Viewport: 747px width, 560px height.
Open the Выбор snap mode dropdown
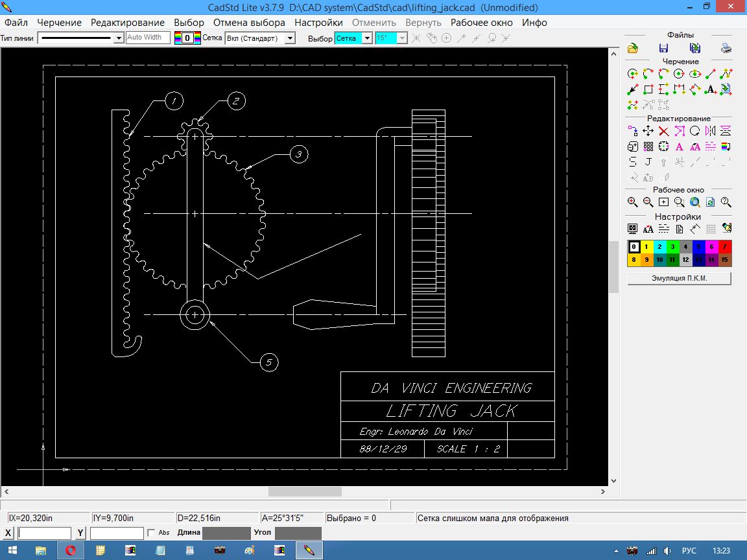pyautogui.click(x=367, y=38)
